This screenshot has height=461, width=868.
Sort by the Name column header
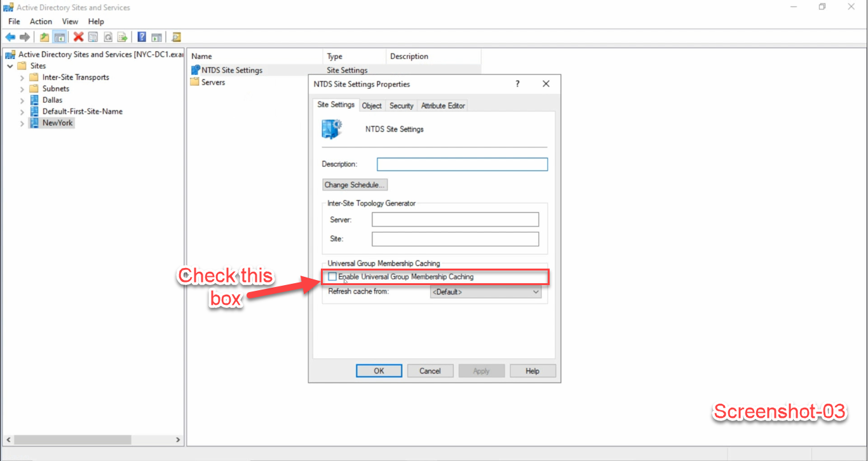[255, 56]
